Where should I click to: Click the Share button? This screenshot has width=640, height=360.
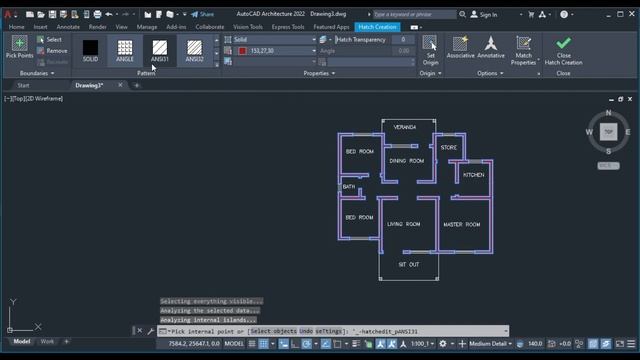pos(202,14)
